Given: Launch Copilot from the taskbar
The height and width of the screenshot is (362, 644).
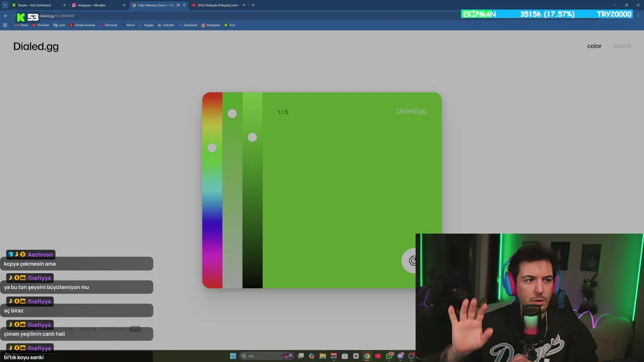Looking at the screenshot, I should pos(311,356).
